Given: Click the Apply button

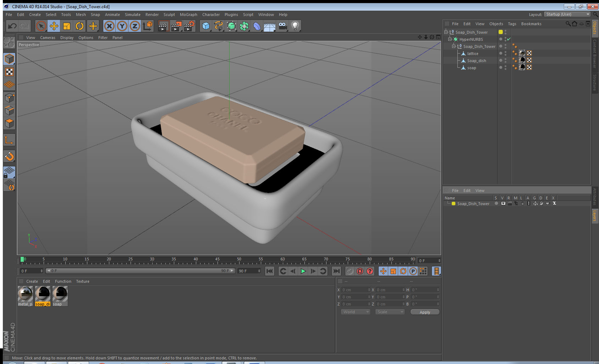Looking at the screenshot, I should (425, 312).
